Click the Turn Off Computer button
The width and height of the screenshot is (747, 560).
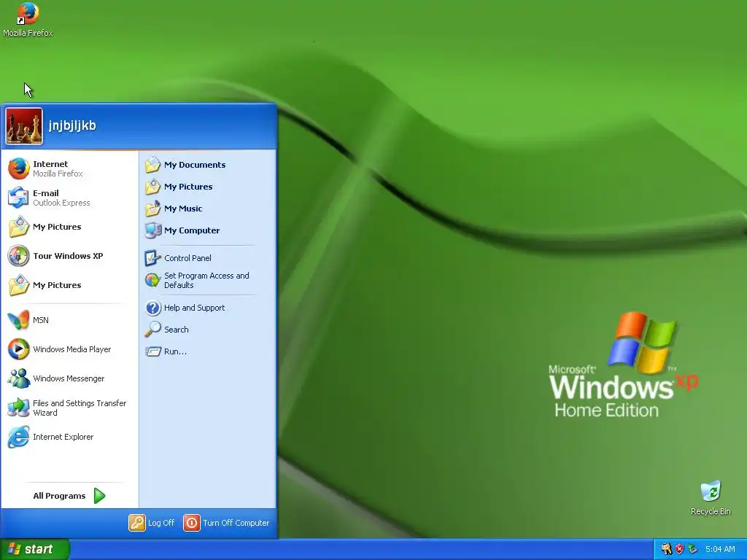pyautogui.click(x=227, y=523)
